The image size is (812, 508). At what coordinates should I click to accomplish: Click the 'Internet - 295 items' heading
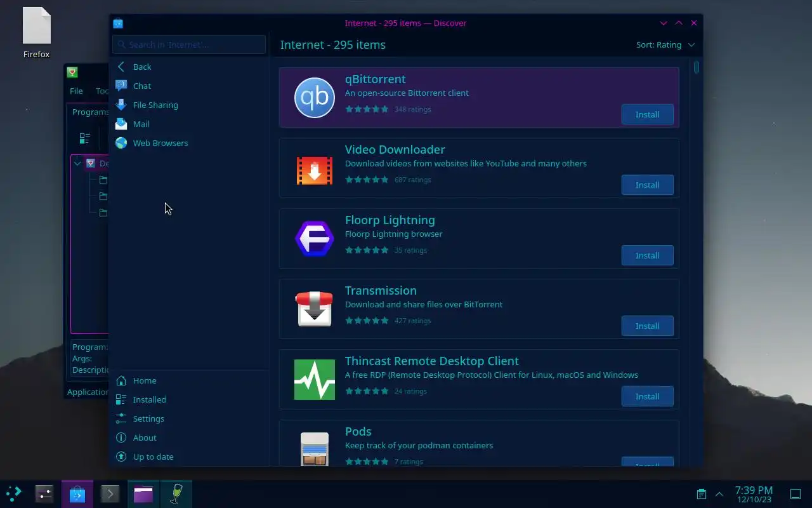tap(332, 44)
